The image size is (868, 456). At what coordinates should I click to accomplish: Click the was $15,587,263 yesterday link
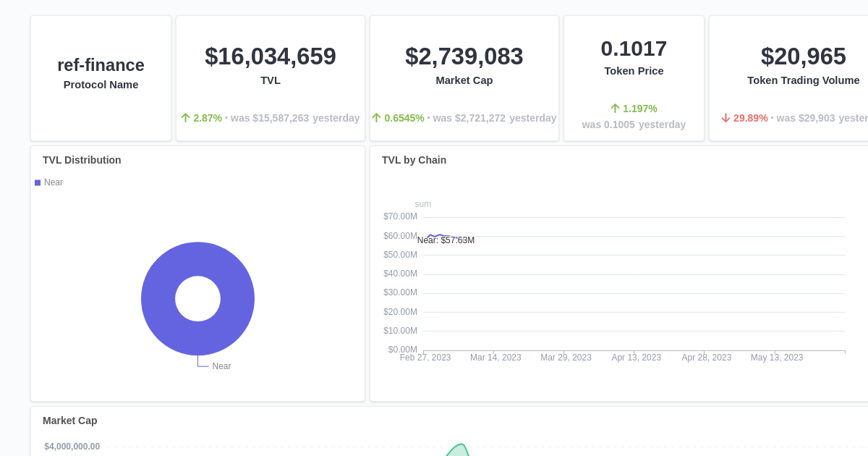295,117
